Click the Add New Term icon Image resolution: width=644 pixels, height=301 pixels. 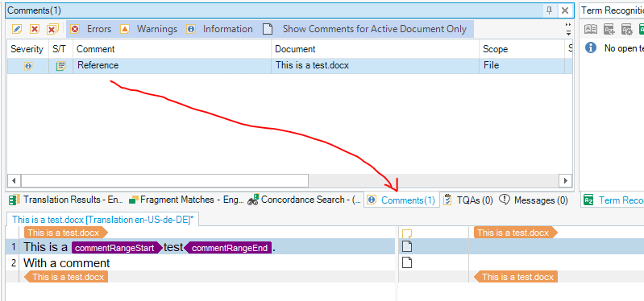click(x=609, y=29)
